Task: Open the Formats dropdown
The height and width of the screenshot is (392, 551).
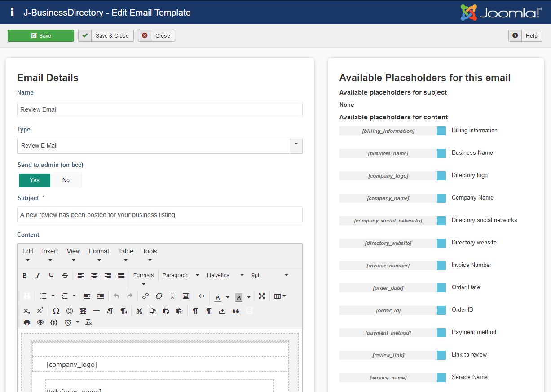Action: pyautogui.click(x=144, y=279)
